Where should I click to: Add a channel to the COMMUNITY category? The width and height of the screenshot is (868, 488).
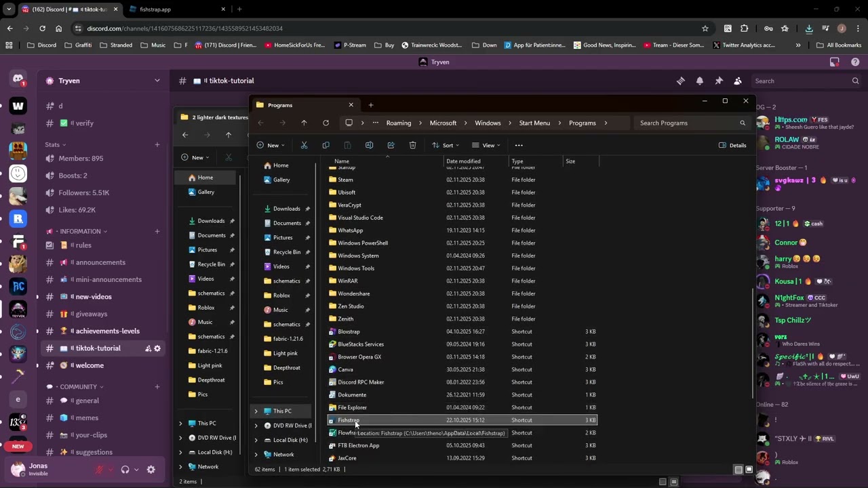pyautogui.click(x=157, y=387)
